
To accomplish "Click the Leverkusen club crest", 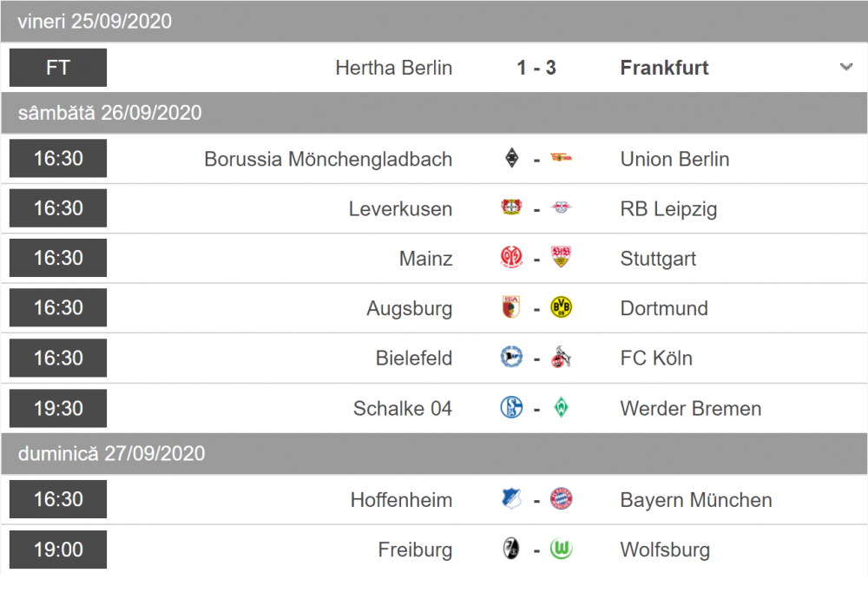I will (512, 208).
